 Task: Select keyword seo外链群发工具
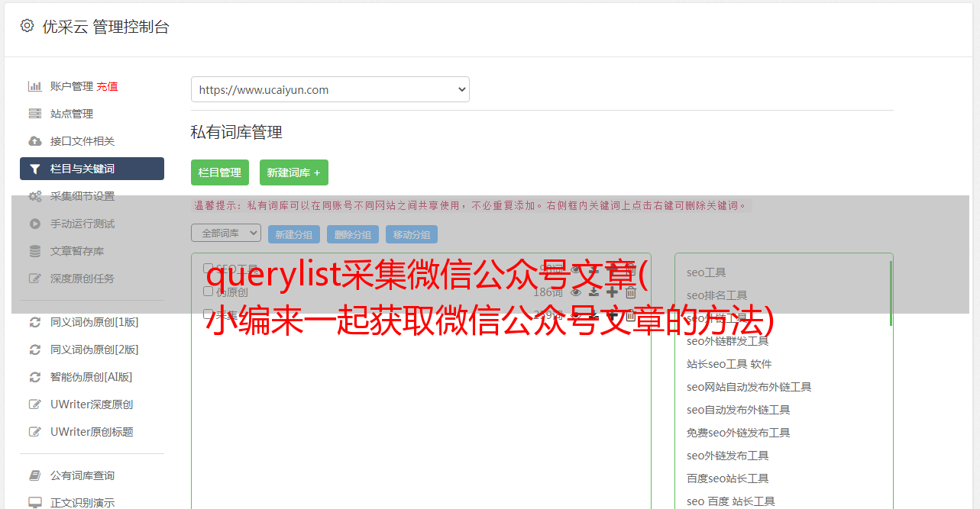point(728,341)
